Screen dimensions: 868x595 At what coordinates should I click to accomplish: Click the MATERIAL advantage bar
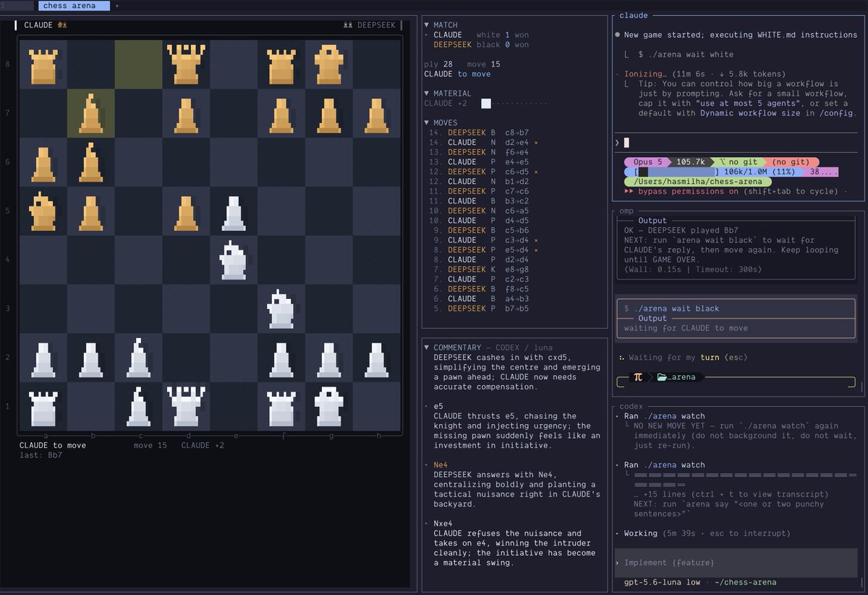(x=515, y=104)
